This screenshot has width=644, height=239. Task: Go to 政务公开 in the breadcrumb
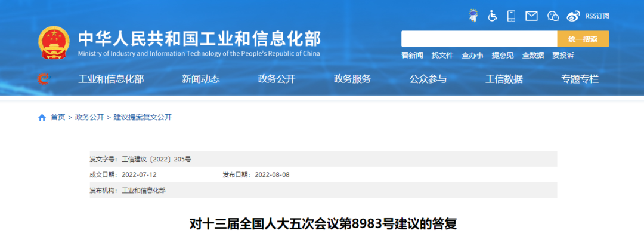[x=89, y=118]
